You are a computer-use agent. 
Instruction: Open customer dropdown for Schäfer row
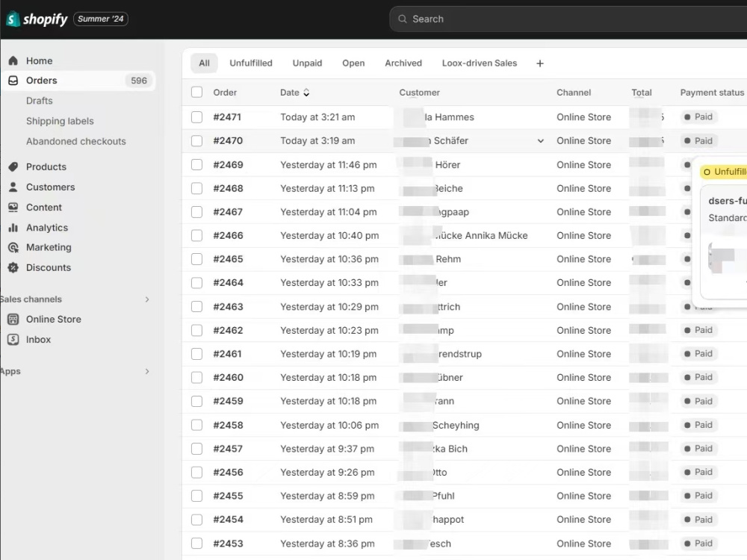[541, 141]
